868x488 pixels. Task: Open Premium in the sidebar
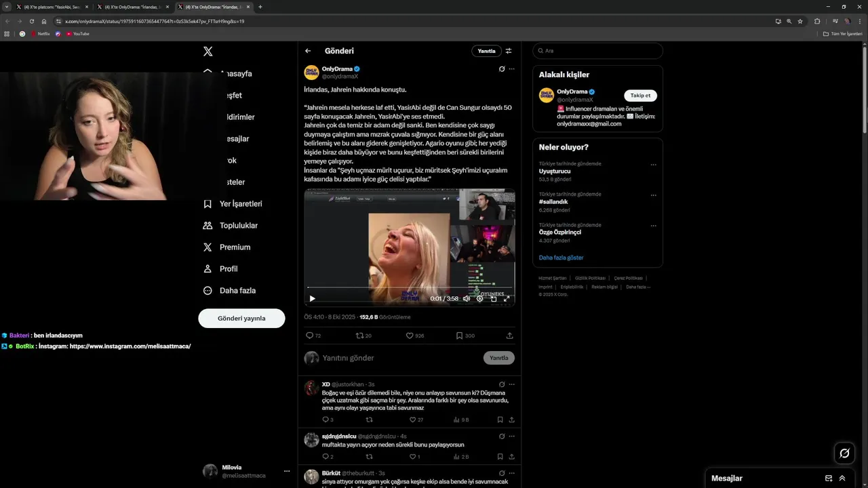point(227,247)
